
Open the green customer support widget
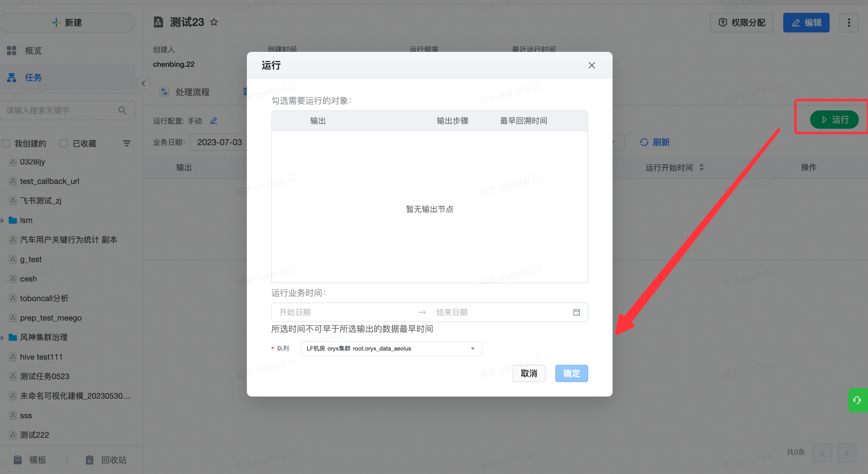[x=858, y=400]
